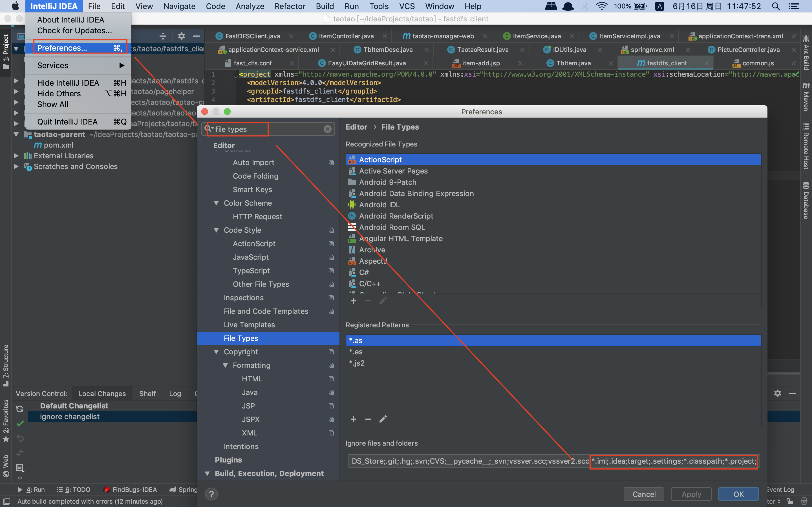
Task: Expand the External Libraries node
Action: 16,155
